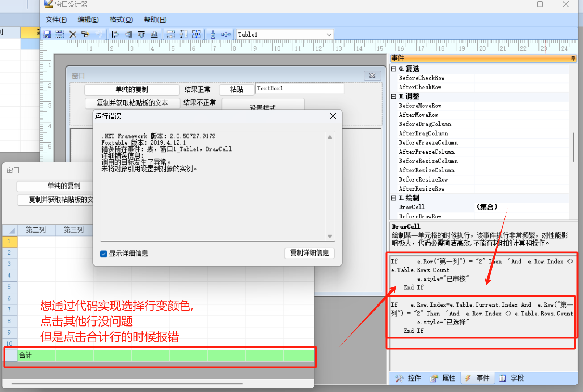Open the 编辑(E) menu
This screenshot has height=392, width=583.
(x=88, y=20)
